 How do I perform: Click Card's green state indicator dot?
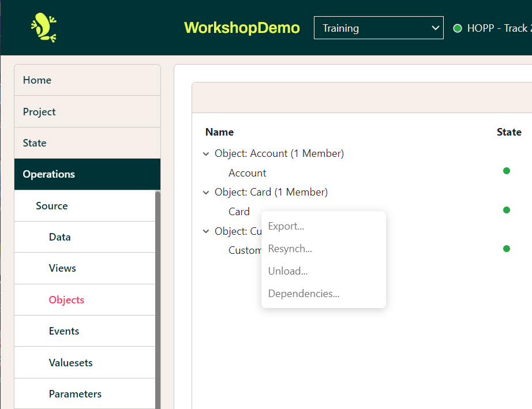coord(506,210)
